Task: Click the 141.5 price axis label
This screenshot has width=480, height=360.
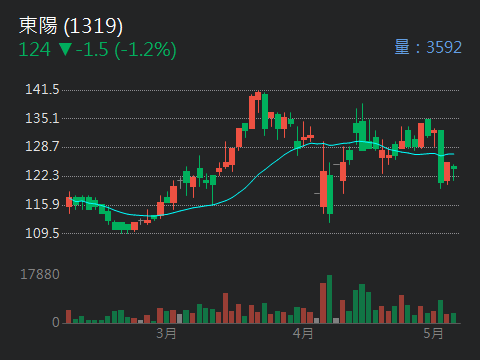Action: click(x=42, y=90)
